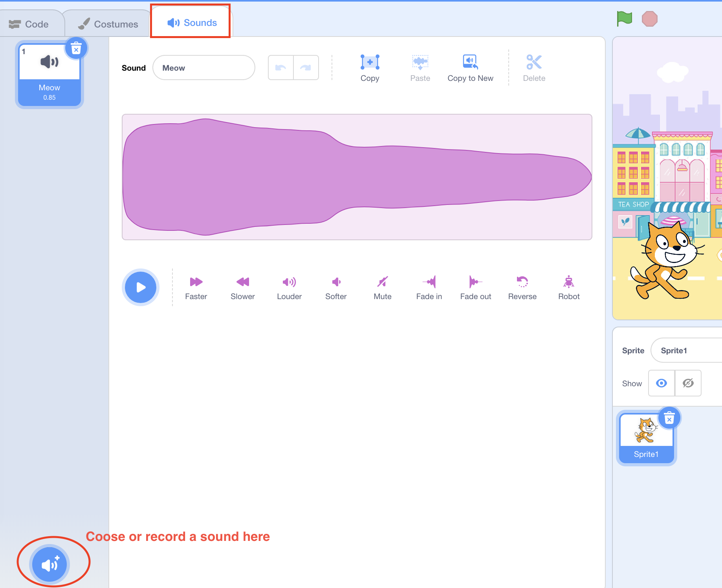Use Copy to New on the sound
Image resolution: width=722 pixels, height=588 pixels.
click(x=470, y=67)
